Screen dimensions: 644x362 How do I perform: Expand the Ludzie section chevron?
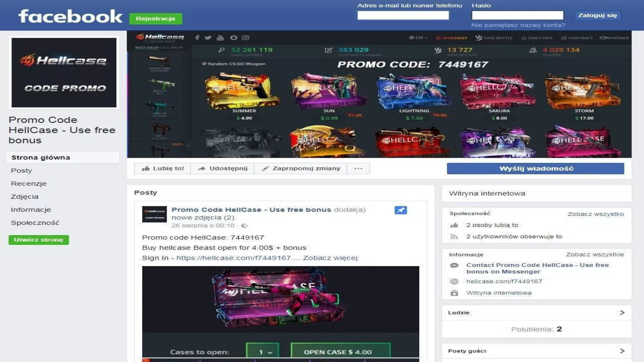[622, 313]
